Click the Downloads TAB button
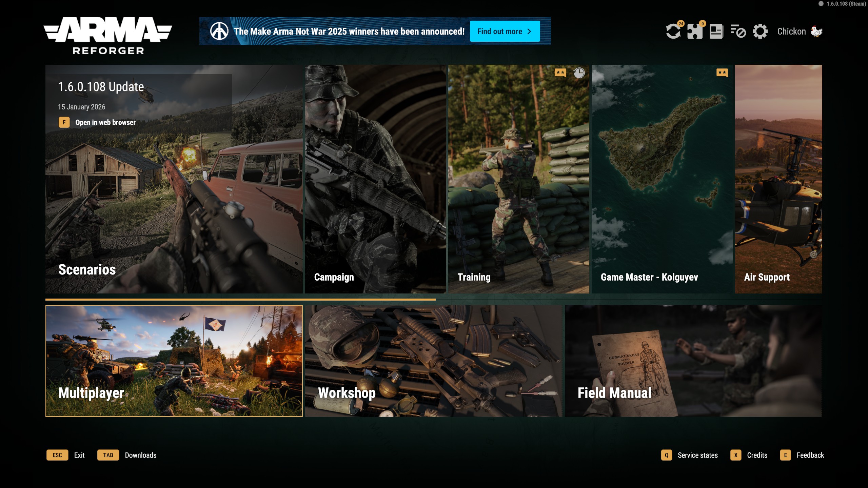The width and height of the screenshot is (868, 488). point(108,455)
